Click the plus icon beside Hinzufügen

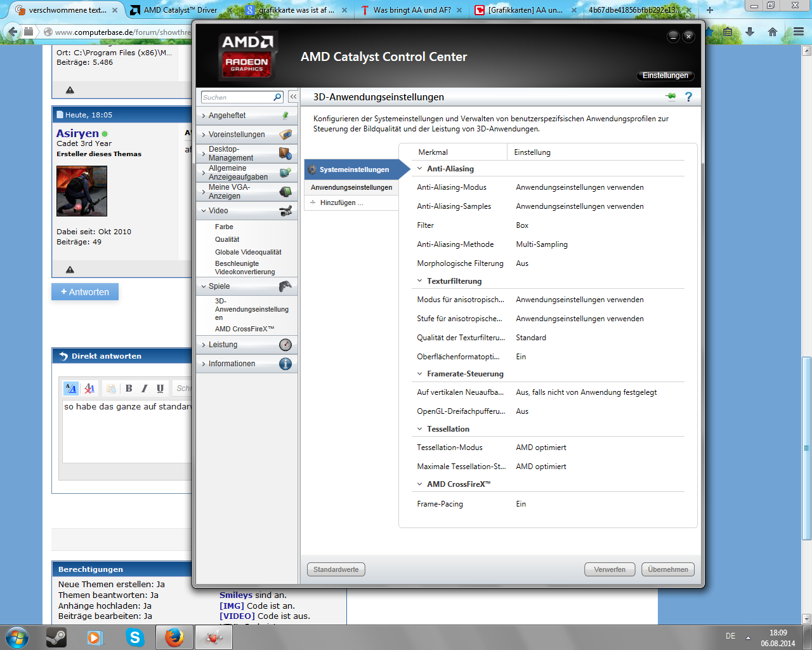(x=313, y=202)
